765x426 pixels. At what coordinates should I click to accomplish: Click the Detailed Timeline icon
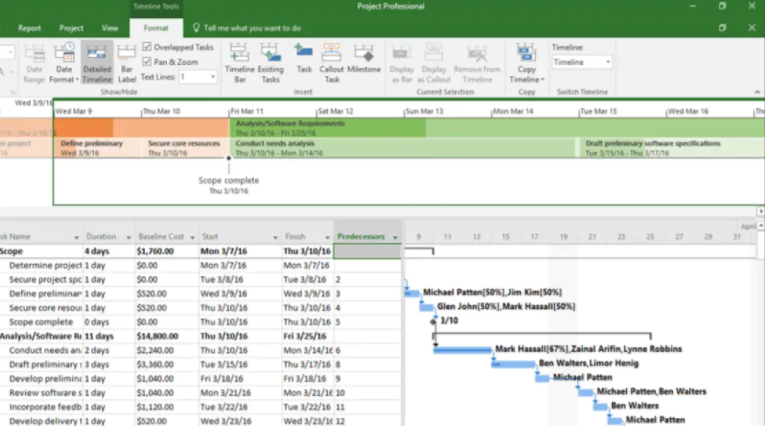(97, 60)
